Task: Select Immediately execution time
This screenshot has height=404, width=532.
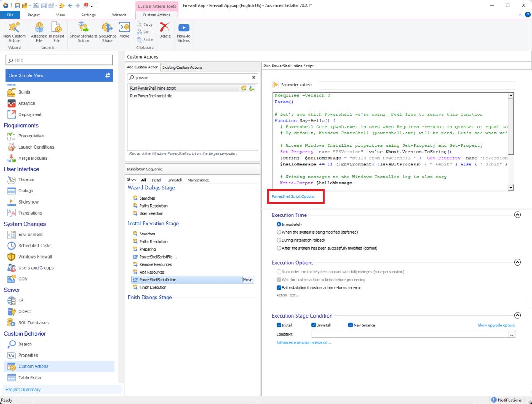Action: [x=279, y=224]
